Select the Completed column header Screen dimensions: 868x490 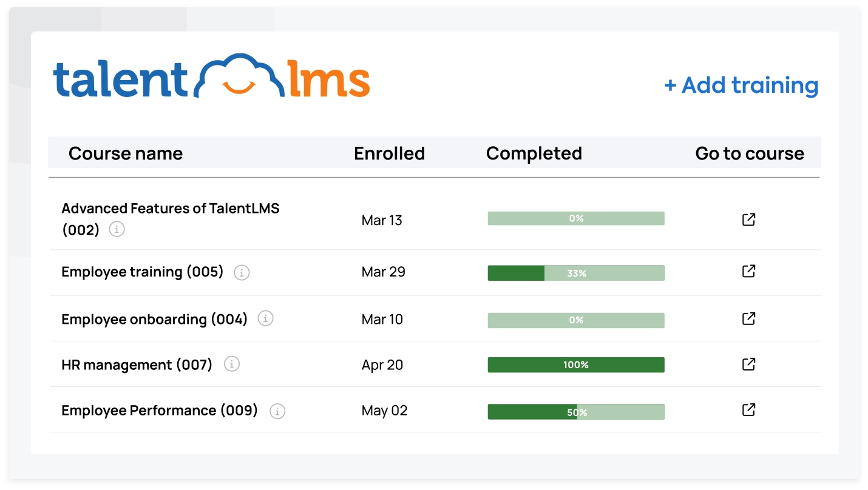point(534,153)
